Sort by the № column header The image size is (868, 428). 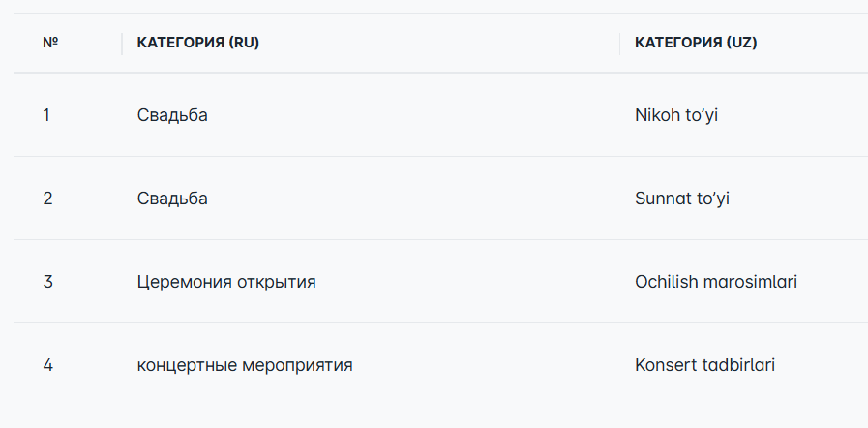[50, 43]
